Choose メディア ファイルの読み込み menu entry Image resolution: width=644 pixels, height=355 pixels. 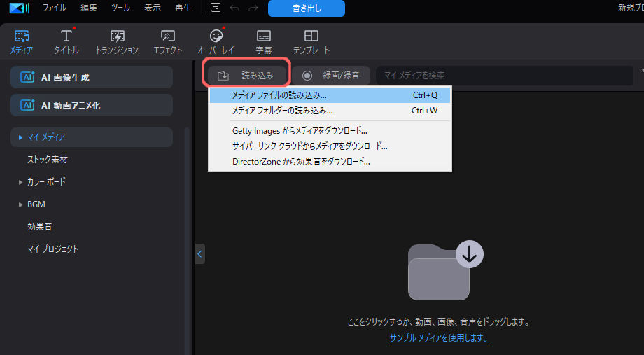click(x=279, y=95)
